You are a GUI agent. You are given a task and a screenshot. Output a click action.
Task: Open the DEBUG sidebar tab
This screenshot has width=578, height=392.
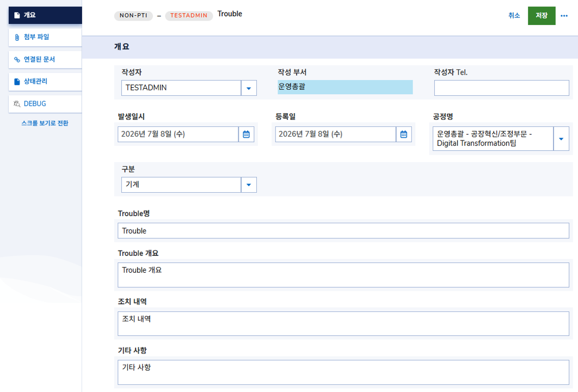[x=45, y=103]
